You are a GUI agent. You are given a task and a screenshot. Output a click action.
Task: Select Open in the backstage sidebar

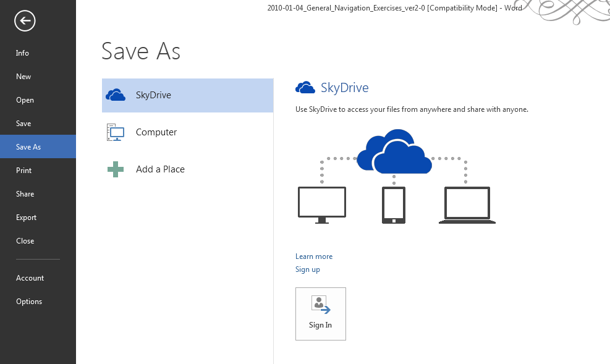pos(38,100)
